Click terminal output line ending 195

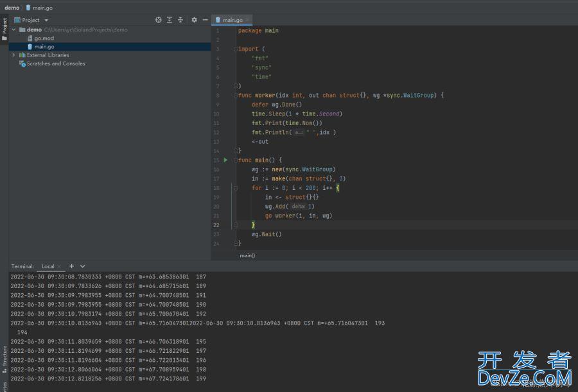109,341
